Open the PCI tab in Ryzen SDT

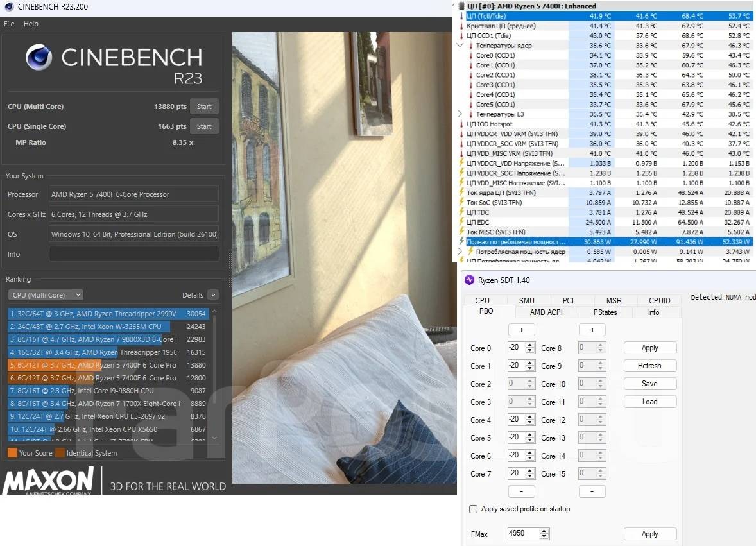click(569, 300)
